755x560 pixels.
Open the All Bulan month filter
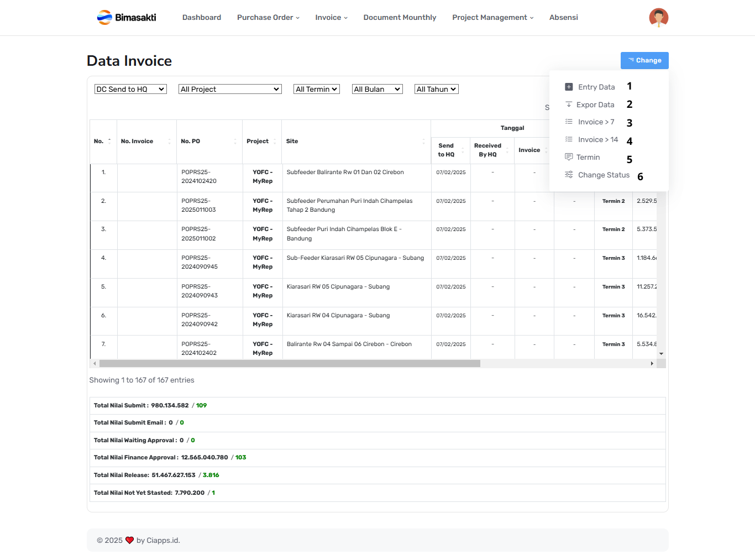click(377, 89)
